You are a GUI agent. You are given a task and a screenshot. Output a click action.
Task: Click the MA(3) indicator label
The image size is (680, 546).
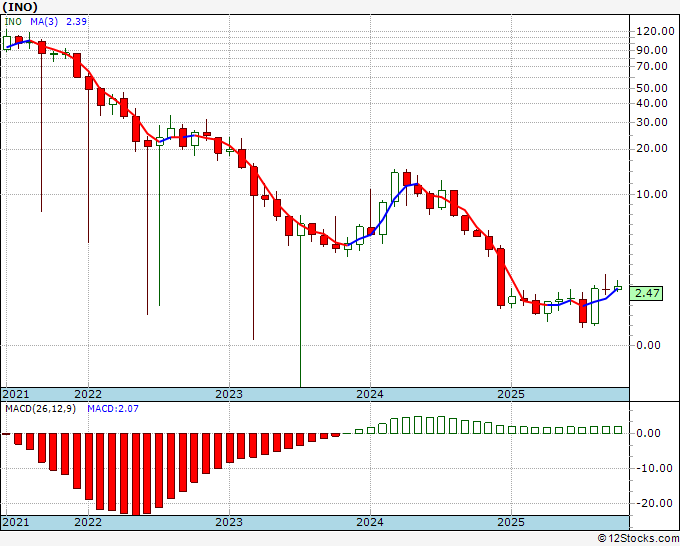coord(44,22)
